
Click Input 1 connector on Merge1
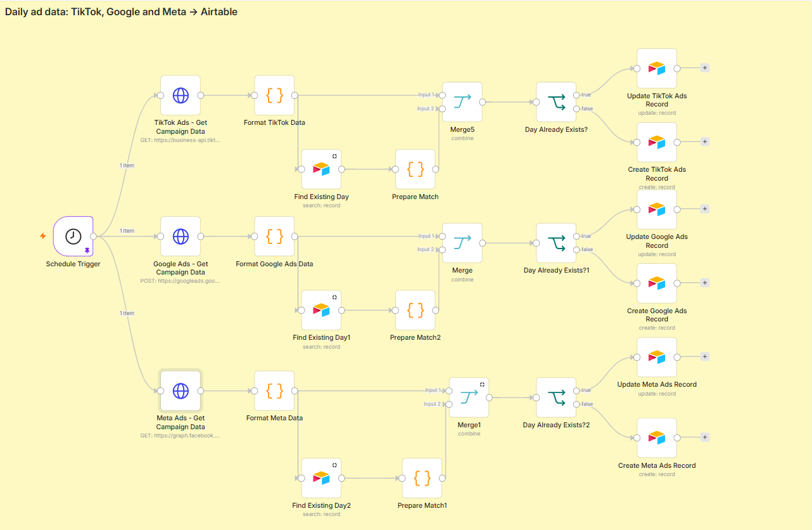pos(449,391)
